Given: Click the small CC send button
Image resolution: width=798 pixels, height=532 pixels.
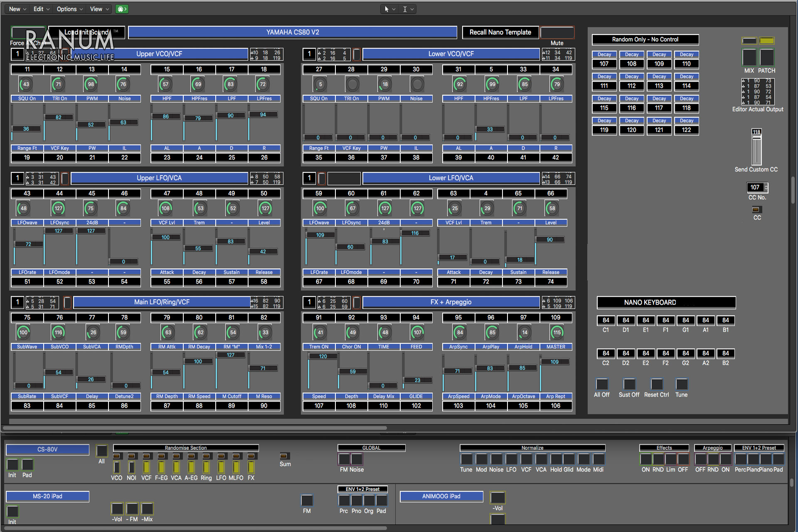Looking at the screenshot, I should coord(756,209).
